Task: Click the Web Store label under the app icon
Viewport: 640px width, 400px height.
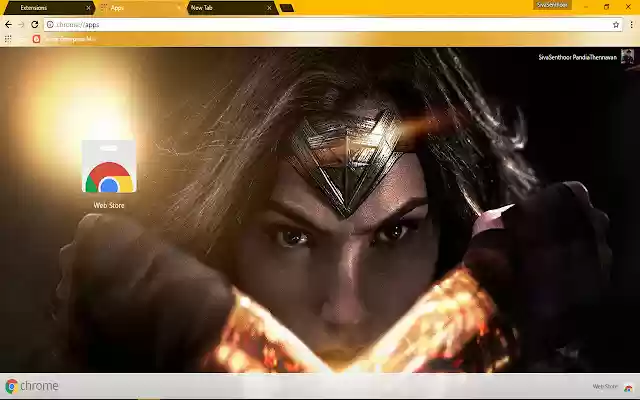Action: click(109, 205)
